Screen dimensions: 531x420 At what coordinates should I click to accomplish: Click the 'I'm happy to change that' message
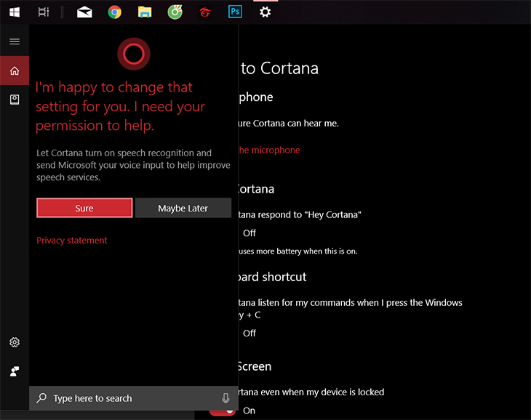tap(120, 106)
